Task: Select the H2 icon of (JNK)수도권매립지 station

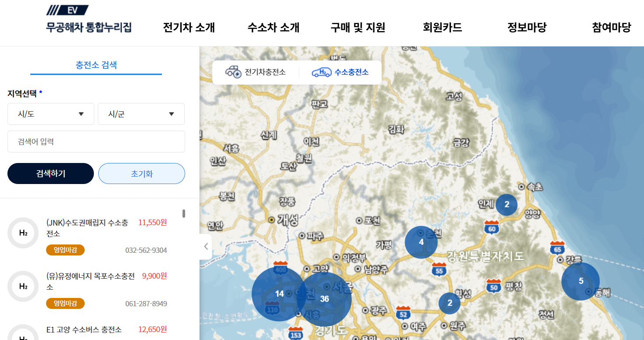Action: click(x=23, y=233)
